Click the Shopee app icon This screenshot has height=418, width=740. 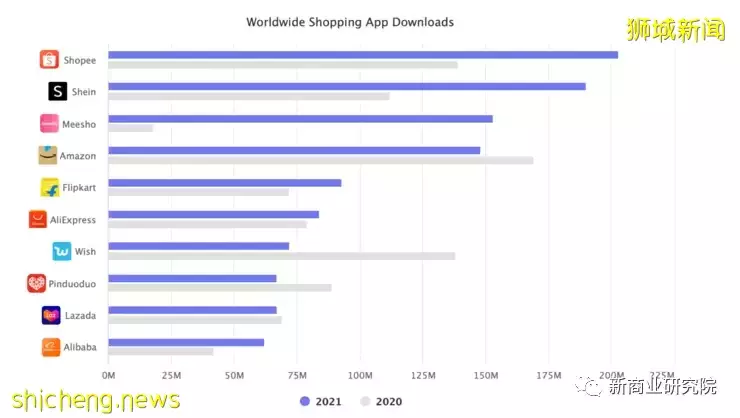coord(49,59)
